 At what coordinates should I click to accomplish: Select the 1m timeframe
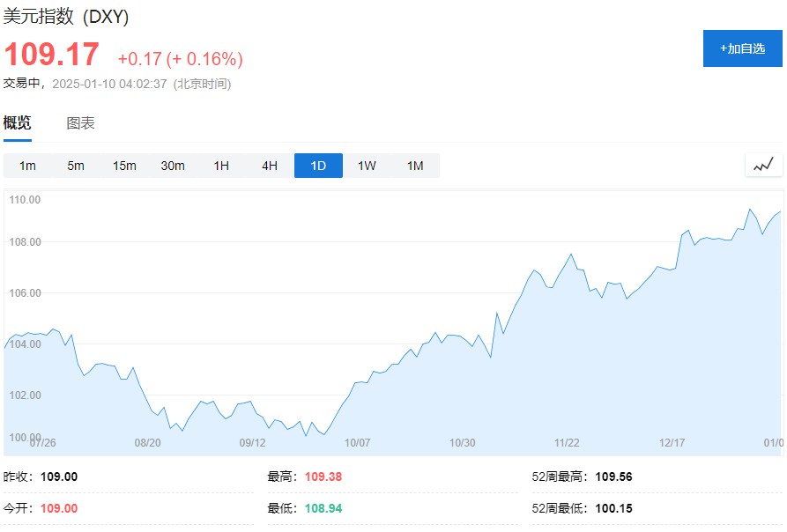pos(27,166)
